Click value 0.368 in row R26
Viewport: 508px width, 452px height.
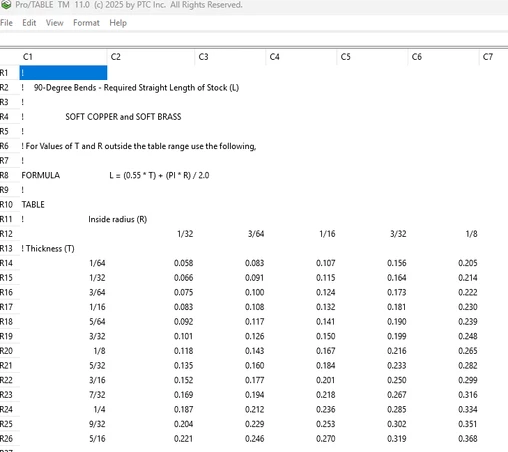(468, 439)
